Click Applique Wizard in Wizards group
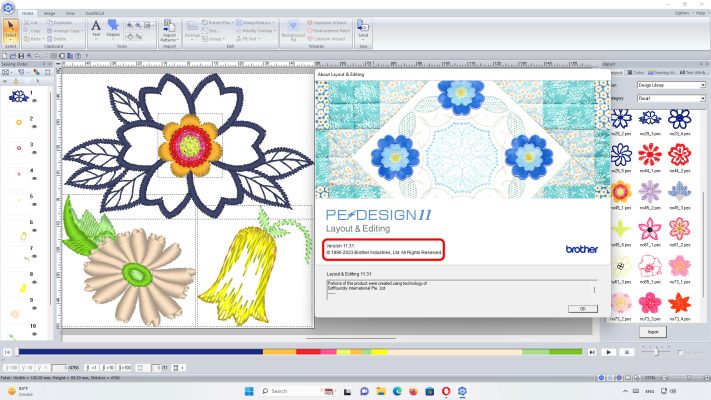Viewport: 711px width, 400px height. click(326, 22)
